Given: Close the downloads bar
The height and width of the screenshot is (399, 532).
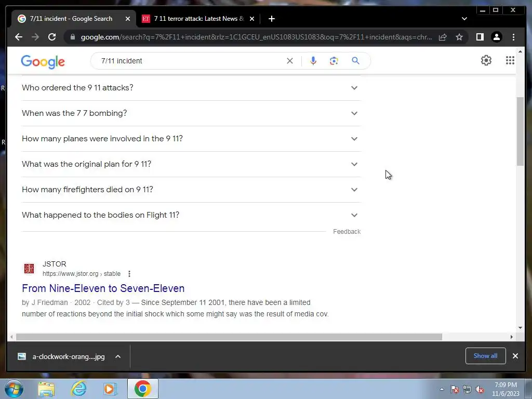Looking at the screenshot, I should [515, 356].
